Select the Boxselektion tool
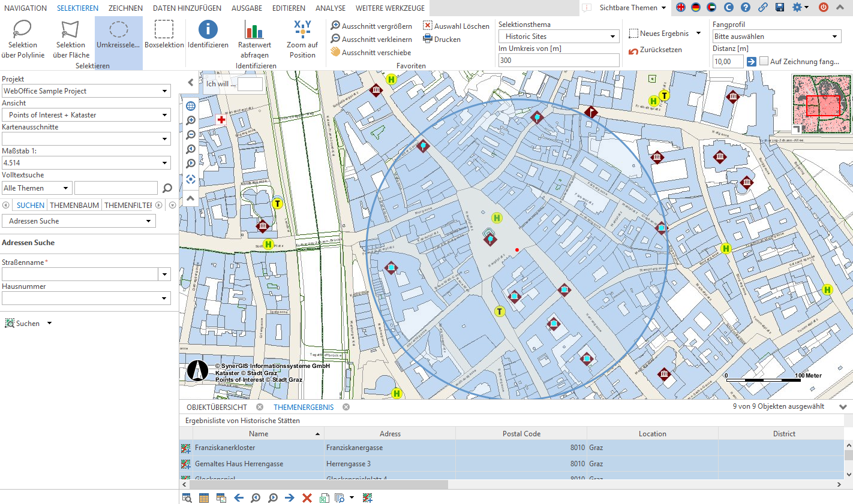 pyautogui.click(x=164, y=35)
